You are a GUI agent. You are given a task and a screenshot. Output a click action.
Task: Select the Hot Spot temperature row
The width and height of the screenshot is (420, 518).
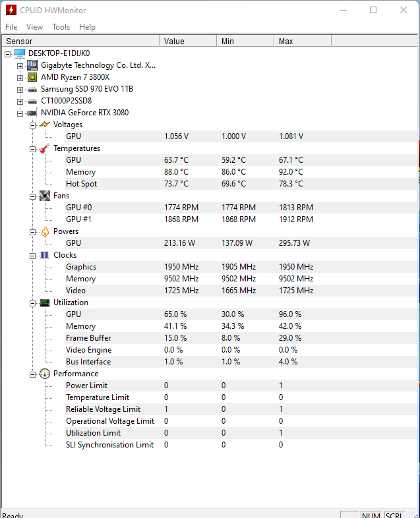(241, 184)
